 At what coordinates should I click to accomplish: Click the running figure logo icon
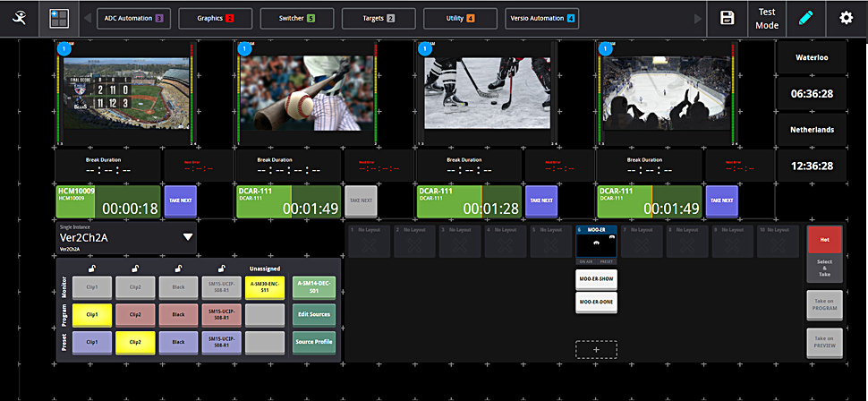pos(19,18)
